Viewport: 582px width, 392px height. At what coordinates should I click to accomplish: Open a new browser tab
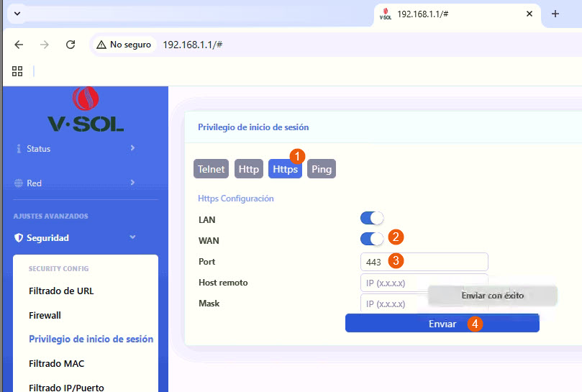[555, 14]
